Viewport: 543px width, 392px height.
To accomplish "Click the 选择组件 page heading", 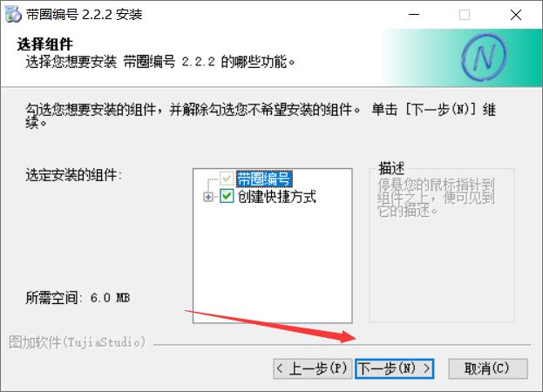I will click(x=44, y=44).
